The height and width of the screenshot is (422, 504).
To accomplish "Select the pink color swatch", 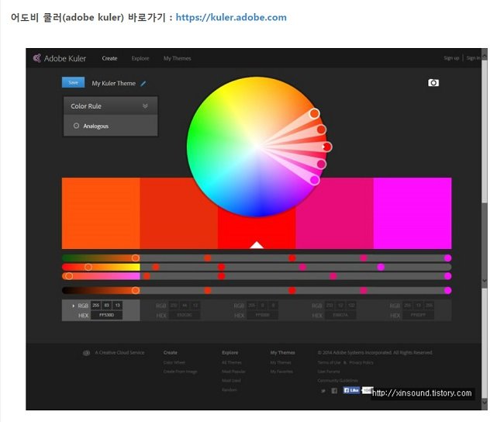I will coord(335,213).
